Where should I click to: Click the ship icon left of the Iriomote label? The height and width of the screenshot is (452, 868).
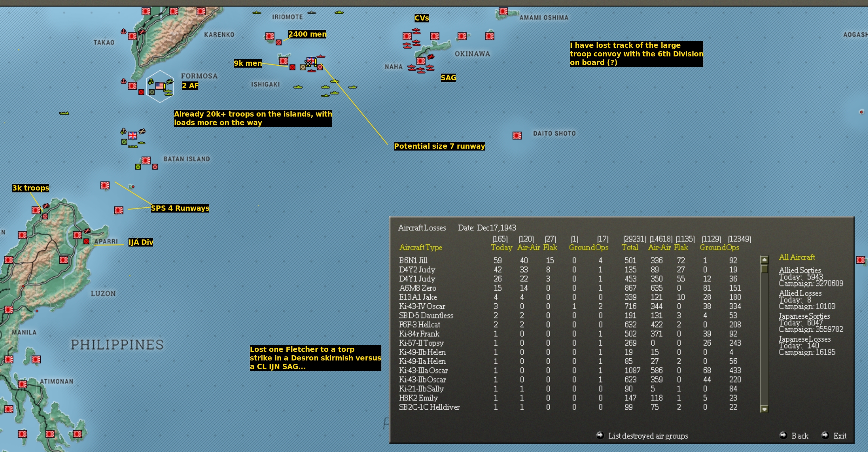click(x=257, y=12)
